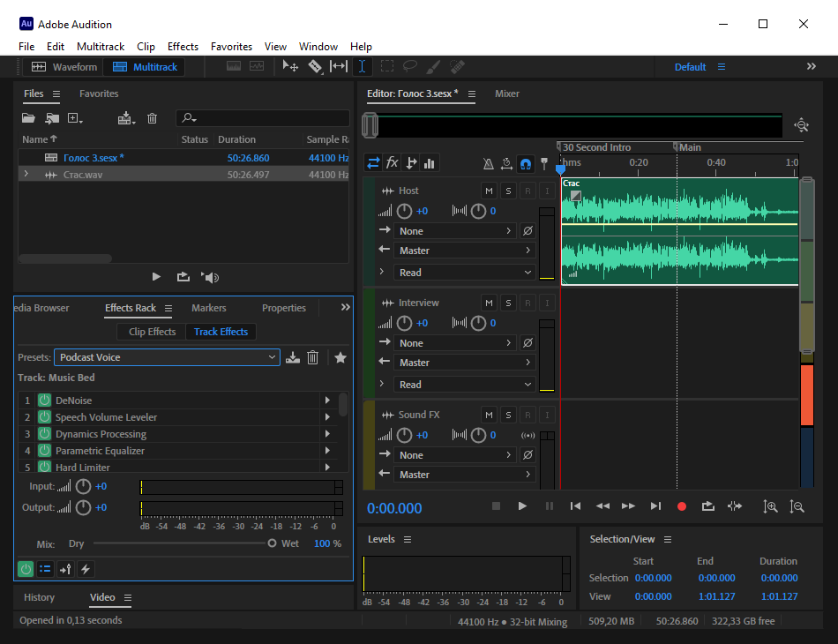Mark preset as favorite star
This screenshot has width=838, height=644.
coord(340,357)
